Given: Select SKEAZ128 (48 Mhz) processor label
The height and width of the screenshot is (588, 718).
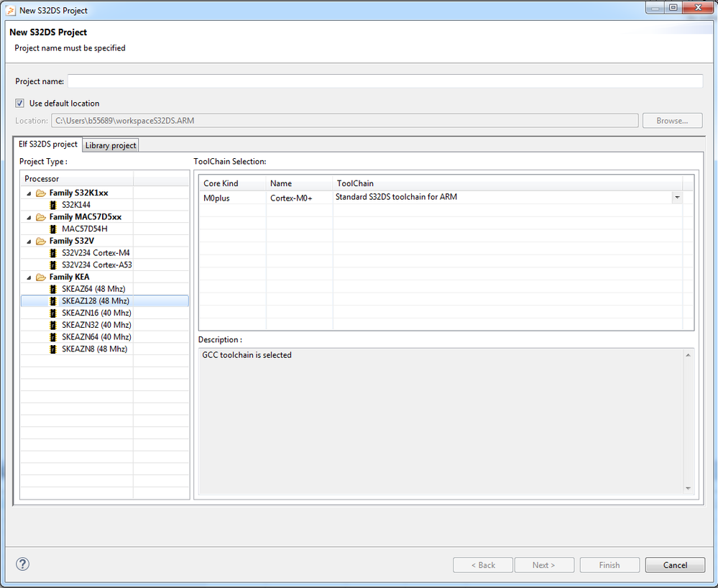Looking at the screenshot, I should (x=96, y=301).
